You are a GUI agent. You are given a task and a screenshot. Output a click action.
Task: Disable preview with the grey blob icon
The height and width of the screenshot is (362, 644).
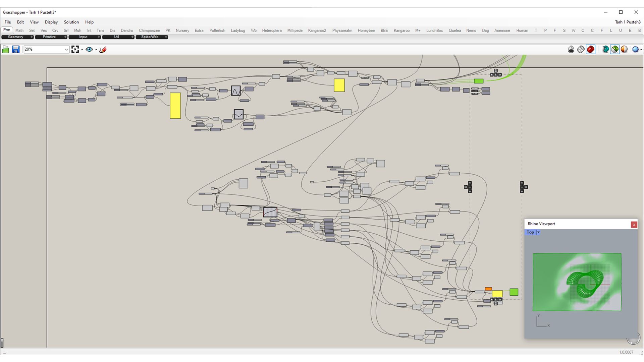click(x=571, y=50)
